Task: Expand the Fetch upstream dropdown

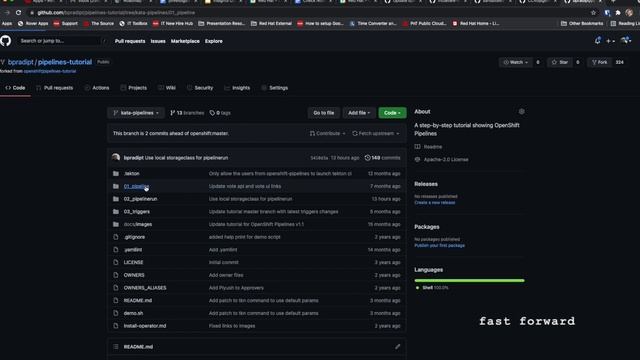Action: coord(376,133)
